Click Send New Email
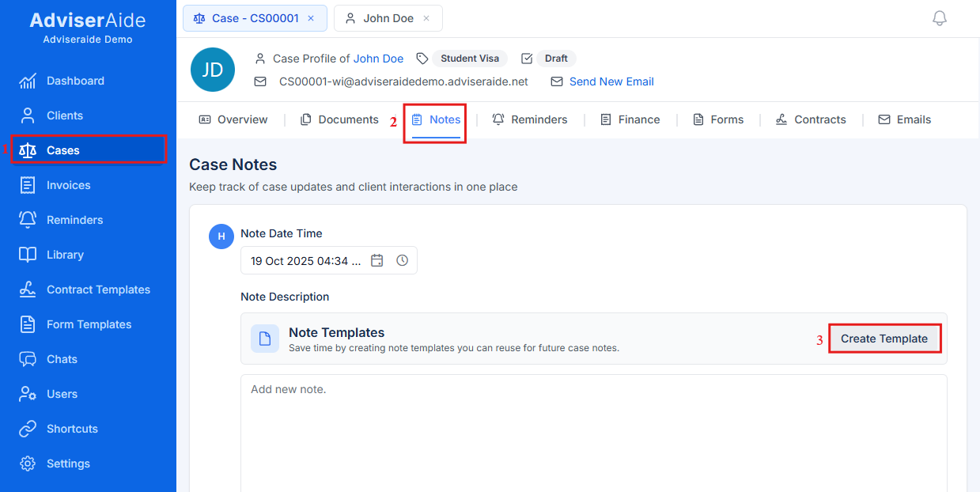The image size is (980, 492). (x=611, y=81)
